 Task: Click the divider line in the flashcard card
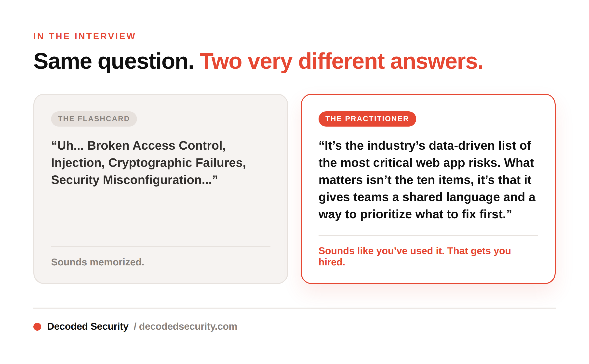(161, 247)
